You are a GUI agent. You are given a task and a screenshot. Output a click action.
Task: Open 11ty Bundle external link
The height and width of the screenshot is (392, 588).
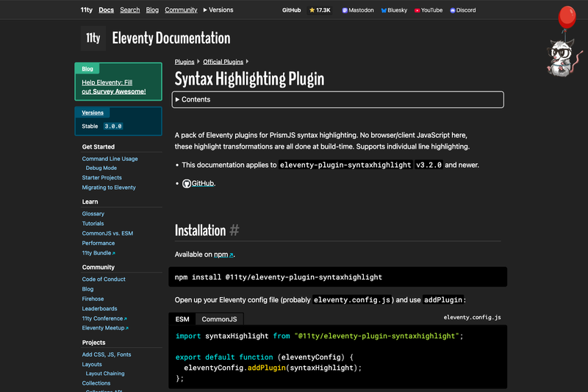click(x=98, y=253)
